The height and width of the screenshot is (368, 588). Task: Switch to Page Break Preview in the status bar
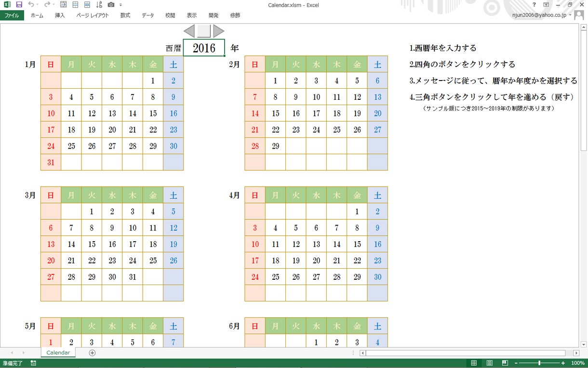click(505, 363)
